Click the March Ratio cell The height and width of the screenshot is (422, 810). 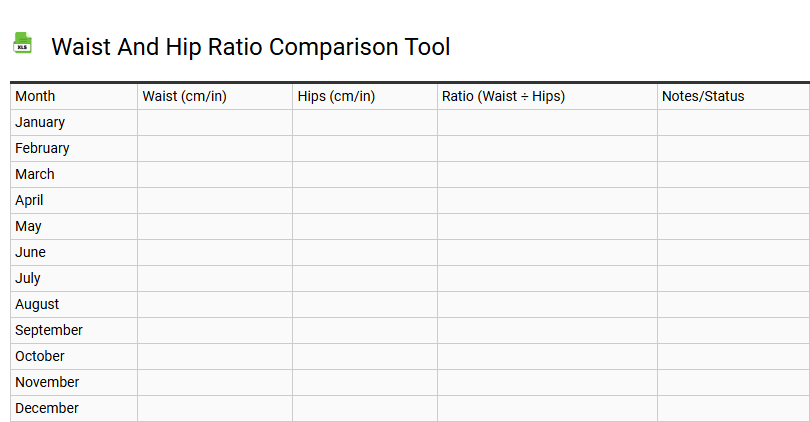pyautogui.click(x=547, y=175)
